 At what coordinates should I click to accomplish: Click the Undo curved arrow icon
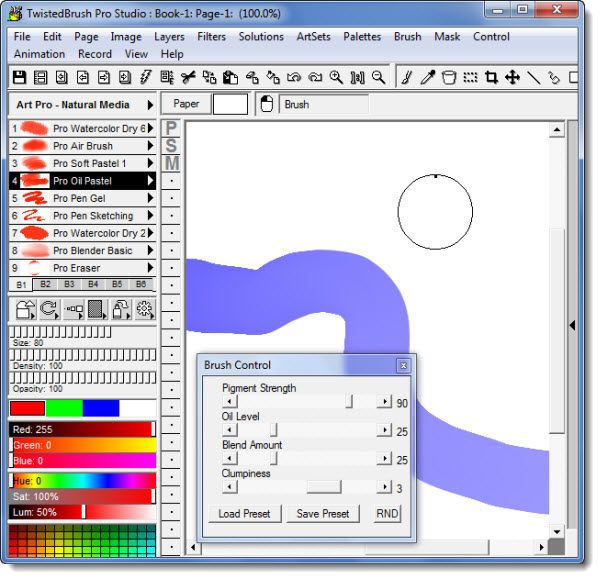click(294, 78)
